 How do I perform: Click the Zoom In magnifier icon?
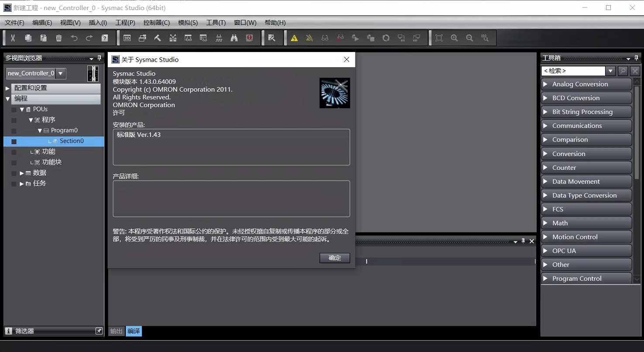coord(454,38)
